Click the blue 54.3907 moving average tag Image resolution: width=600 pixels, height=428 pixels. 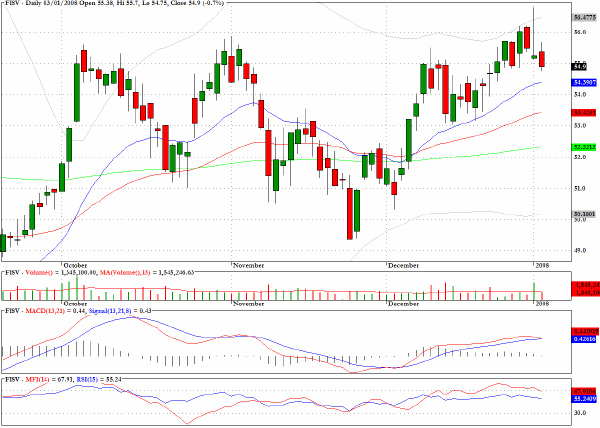(x=585, y=82)
